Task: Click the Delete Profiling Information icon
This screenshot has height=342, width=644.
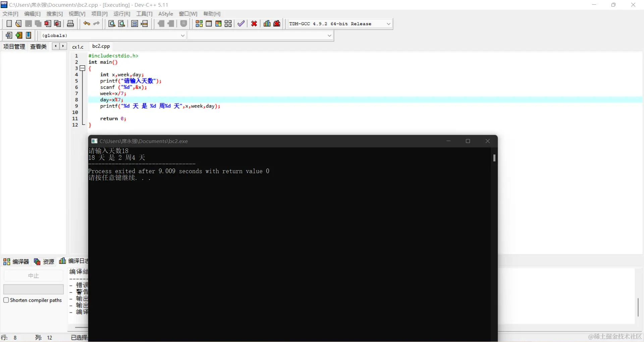Action: point(277,24)
